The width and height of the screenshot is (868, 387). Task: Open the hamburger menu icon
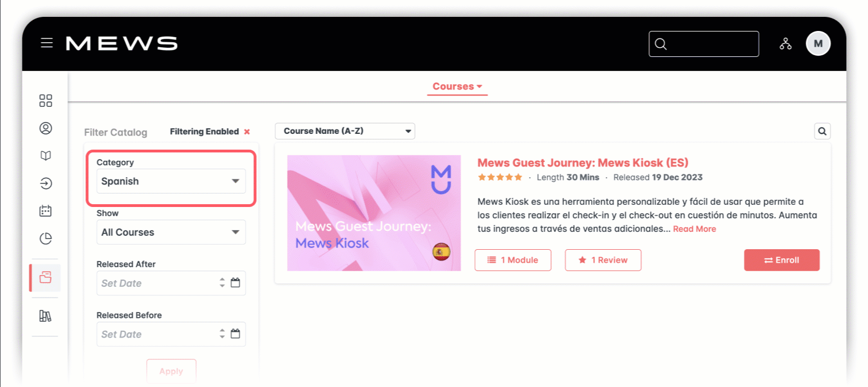[x=47, y=43]
